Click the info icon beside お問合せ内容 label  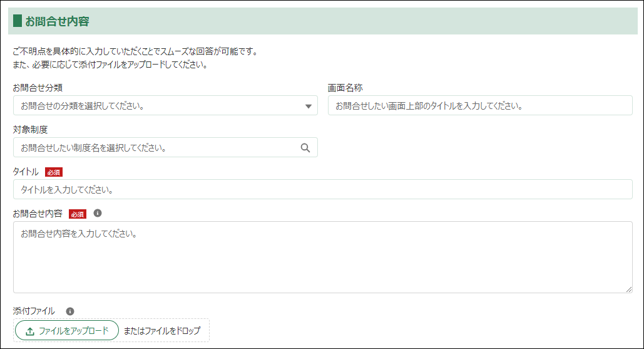97,213
